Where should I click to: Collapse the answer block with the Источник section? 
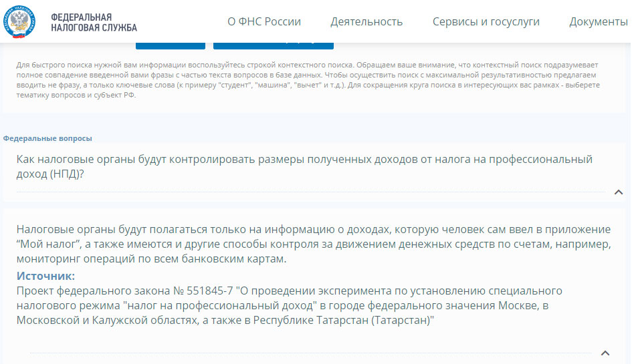605,353
